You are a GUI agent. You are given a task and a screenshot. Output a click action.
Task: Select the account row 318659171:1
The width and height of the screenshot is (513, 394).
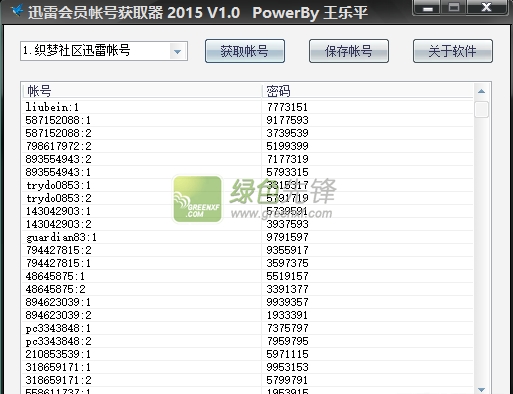click(248, 367)
